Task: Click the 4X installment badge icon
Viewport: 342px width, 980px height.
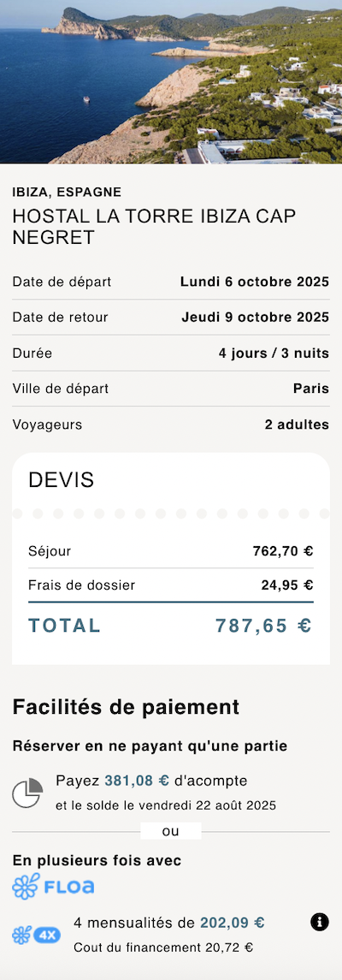Action: 36,935
